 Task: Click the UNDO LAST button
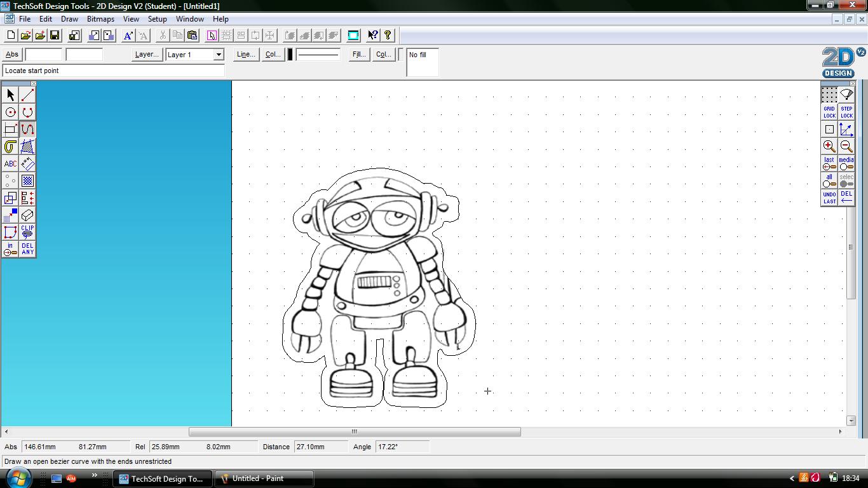click(829, 197)
